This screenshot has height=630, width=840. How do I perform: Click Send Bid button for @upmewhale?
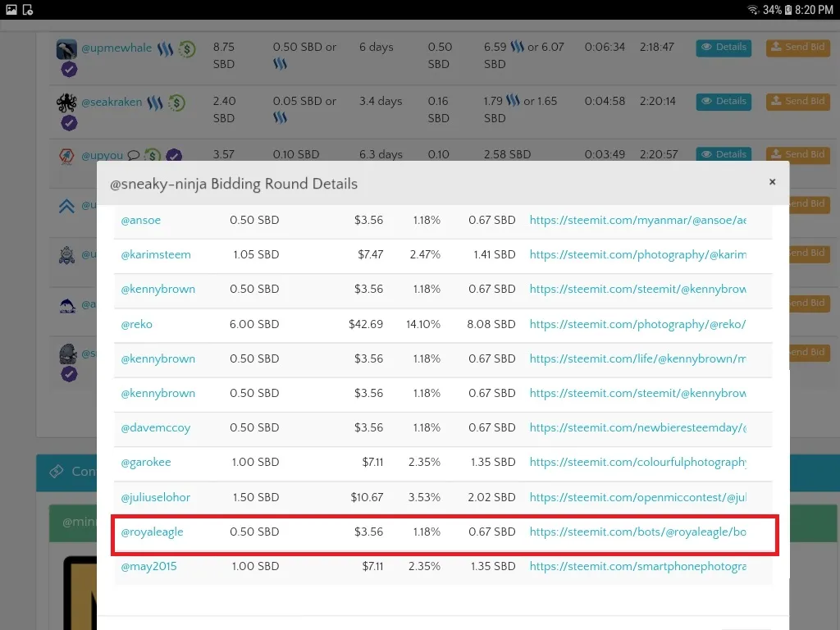pyautogui.click(x=797, y=48)
